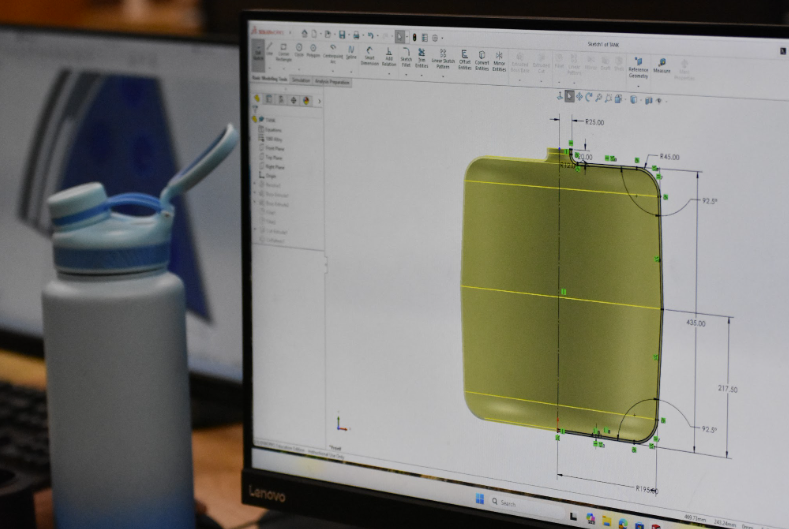Click the Offset Entities tool
Screen dimensions: 789x529
click(x=464, y=60)
